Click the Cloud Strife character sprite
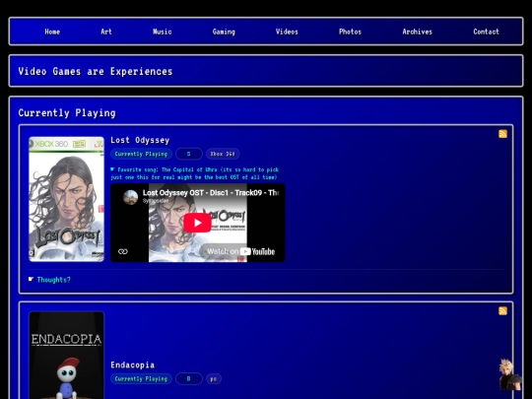532x399 pixels. click(x=509, y=375)
